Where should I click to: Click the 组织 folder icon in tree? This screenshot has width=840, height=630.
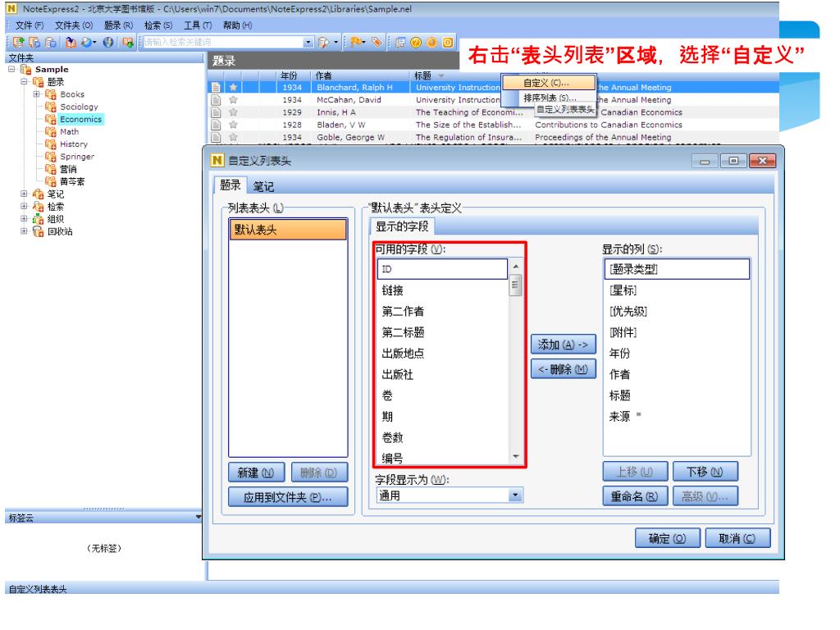[38, 219]
